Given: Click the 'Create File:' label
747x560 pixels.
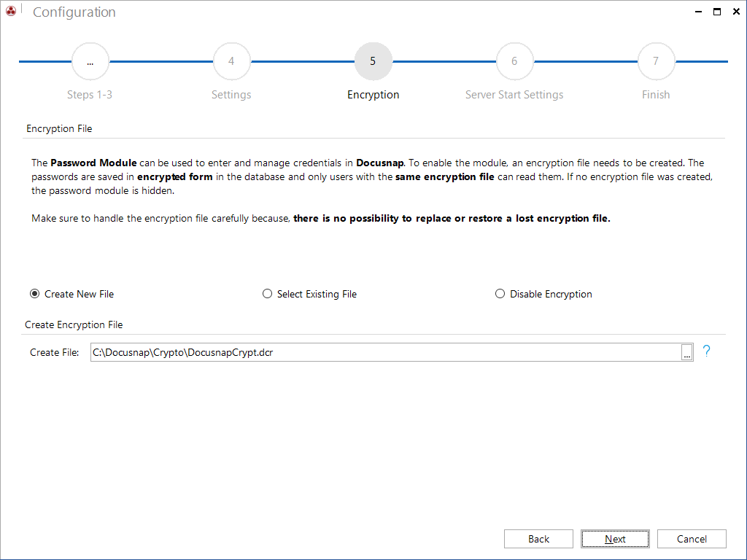Looking at the screenshot, I should point(54,352).
